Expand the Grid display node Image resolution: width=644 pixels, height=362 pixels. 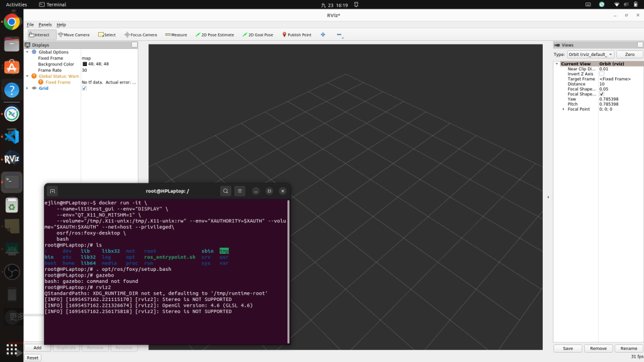pyautogui.click(x=28, y=88)
